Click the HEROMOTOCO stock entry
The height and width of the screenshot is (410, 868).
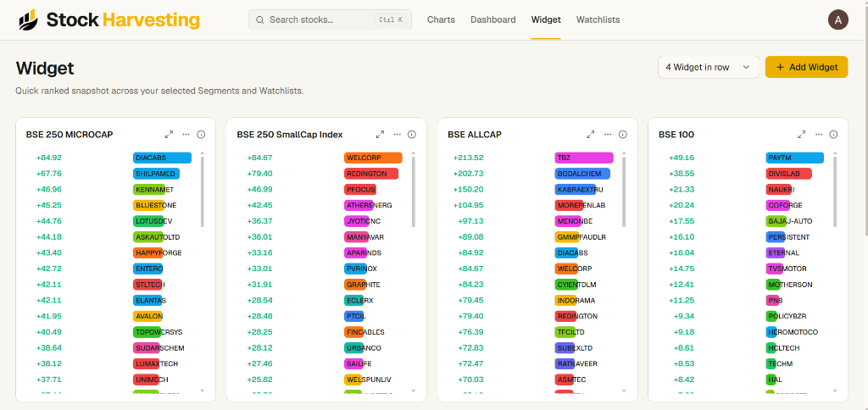(x=793, y=333)
